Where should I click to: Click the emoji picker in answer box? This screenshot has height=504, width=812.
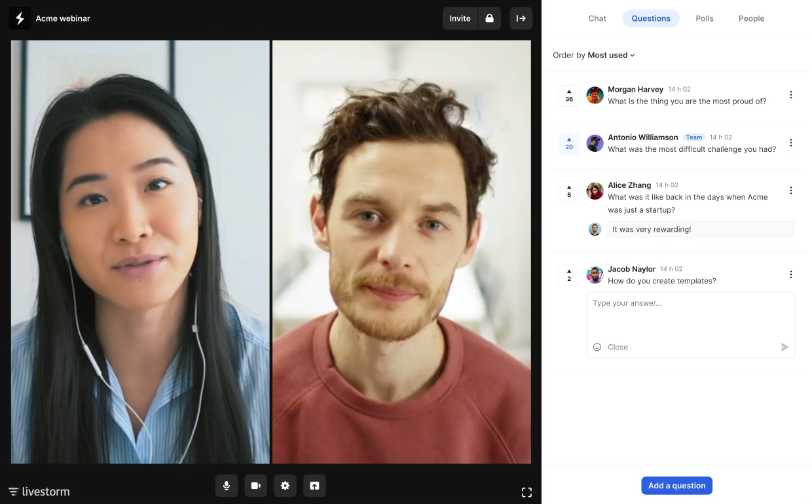597,347
